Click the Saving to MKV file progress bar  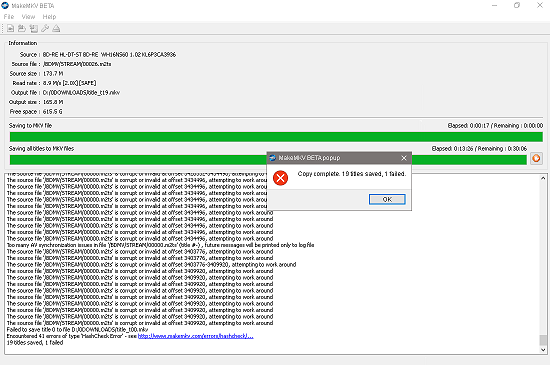276,137
